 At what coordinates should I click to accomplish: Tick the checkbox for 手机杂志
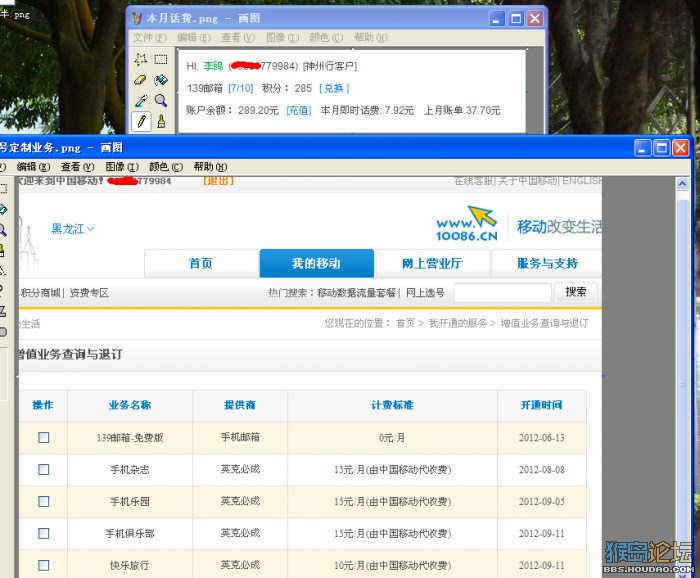44,470
